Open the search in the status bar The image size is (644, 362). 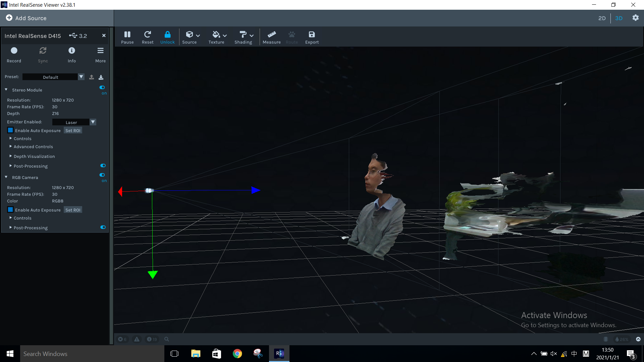(x=167, y=339)
